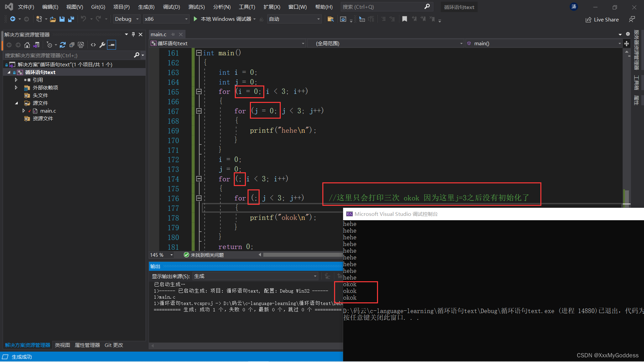Switch to 属性管理器 bottom tab
The width and height of the screenshot is (644, 362).
coord(87,345)
